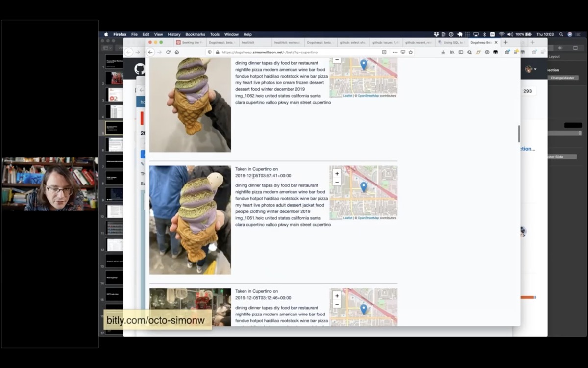588x368 pixels.
Task: Open the OpenStreetMap link on the img_1062 map
Action: pyautogui.click(x=368, y=96)
